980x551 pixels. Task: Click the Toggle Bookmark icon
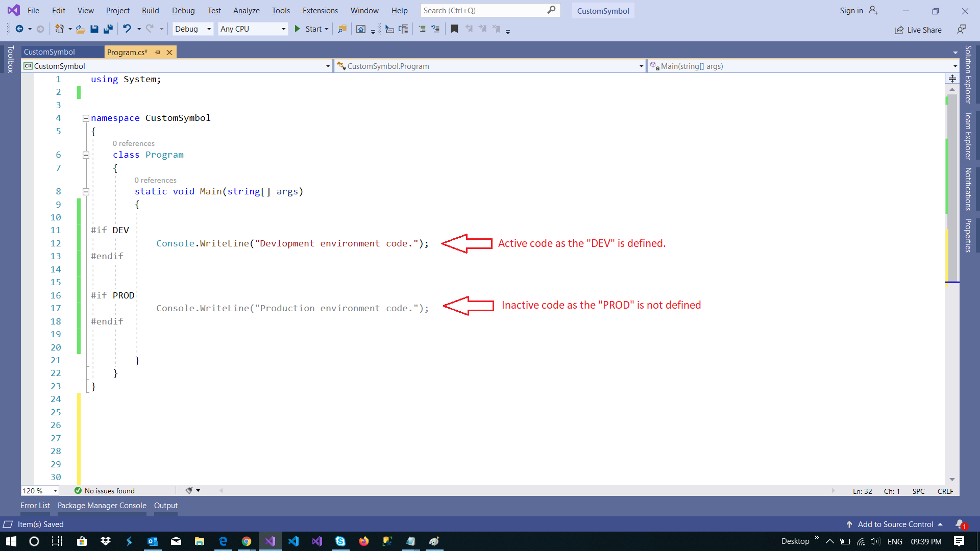454,29
